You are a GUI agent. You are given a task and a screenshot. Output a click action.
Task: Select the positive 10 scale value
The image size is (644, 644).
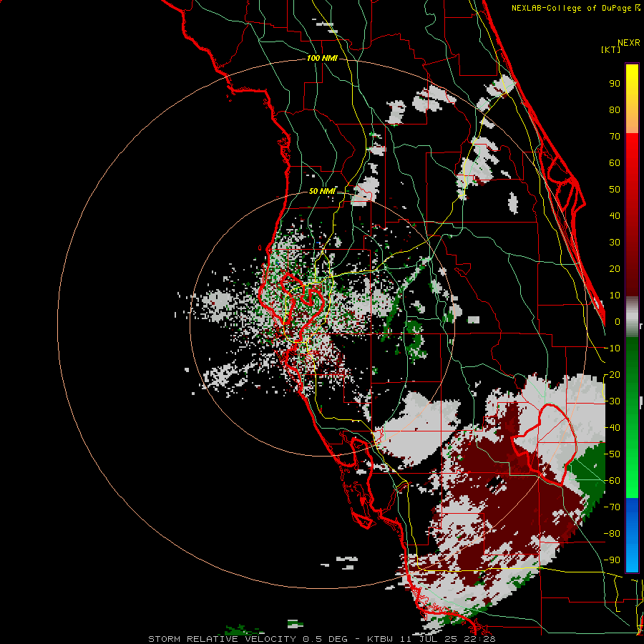[615, 296]
